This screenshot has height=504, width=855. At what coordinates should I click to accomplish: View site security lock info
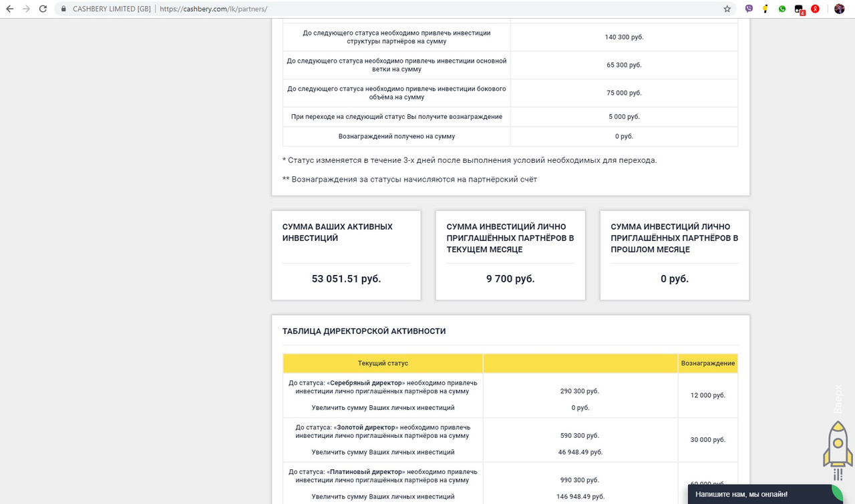pos(63,9)
